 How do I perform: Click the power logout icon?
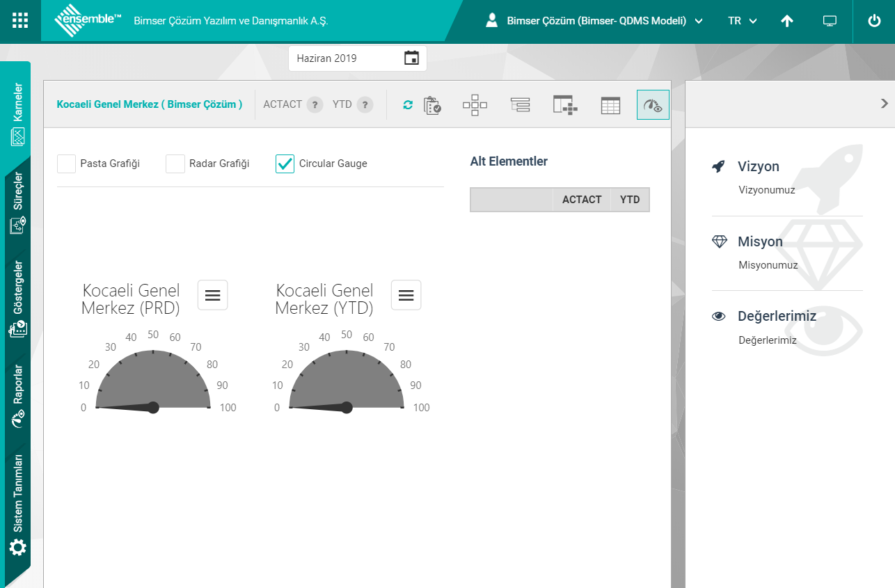click(x=874, y=21)
